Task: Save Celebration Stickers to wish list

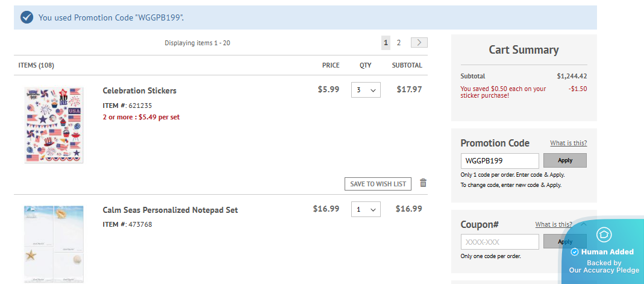Action: pos(378,184)
